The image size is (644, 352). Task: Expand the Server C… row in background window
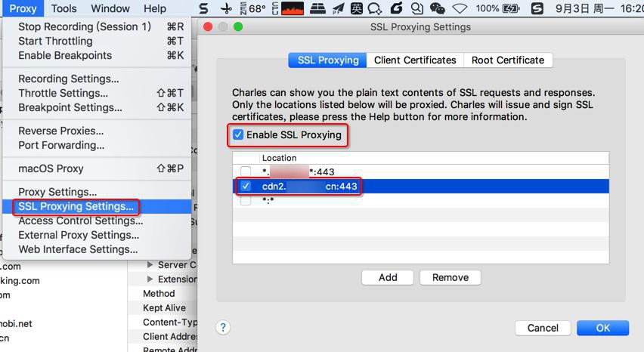pos(150,265)
